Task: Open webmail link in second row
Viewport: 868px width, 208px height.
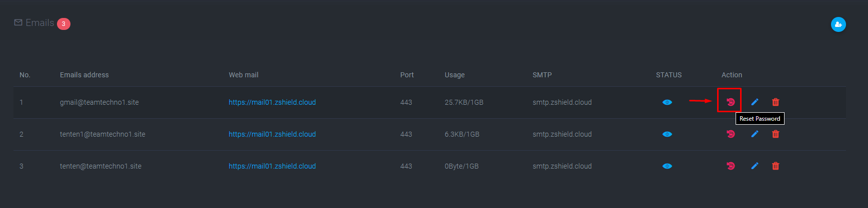Action: 272,134
